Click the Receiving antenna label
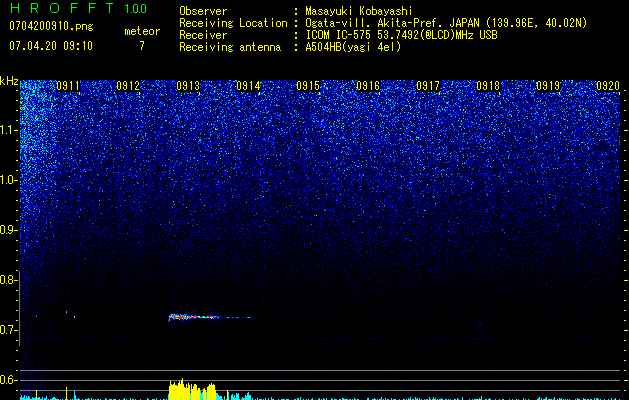 coord(230,47)
